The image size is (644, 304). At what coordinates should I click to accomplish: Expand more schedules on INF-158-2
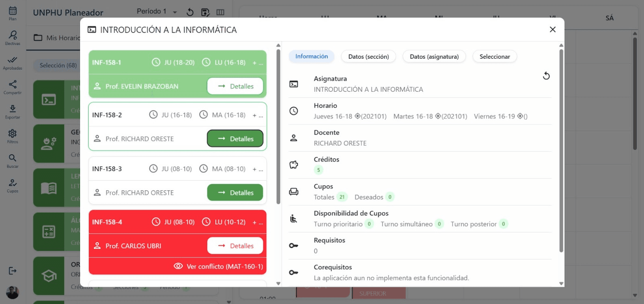point(258,115)
